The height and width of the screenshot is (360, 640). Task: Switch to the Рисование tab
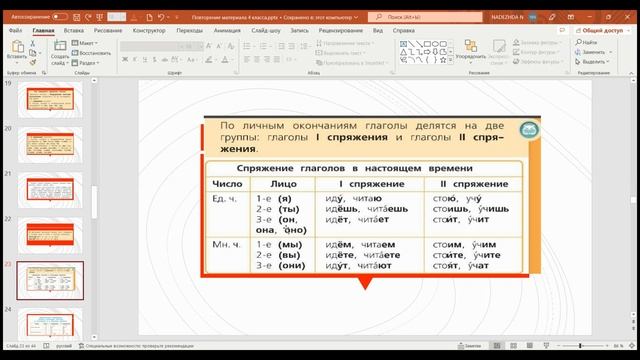108,31
